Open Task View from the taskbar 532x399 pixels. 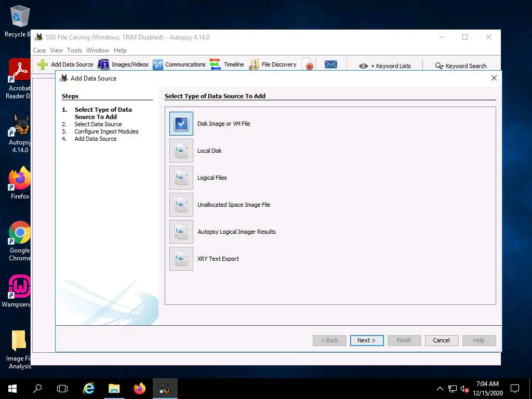click(62, 389)
